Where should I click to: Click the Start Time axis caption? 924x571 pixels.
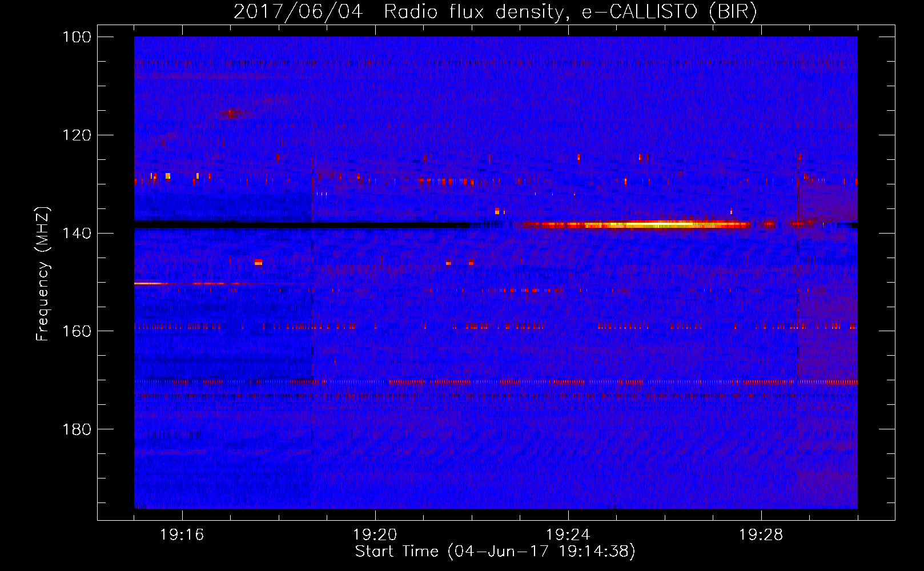(495, 552)
